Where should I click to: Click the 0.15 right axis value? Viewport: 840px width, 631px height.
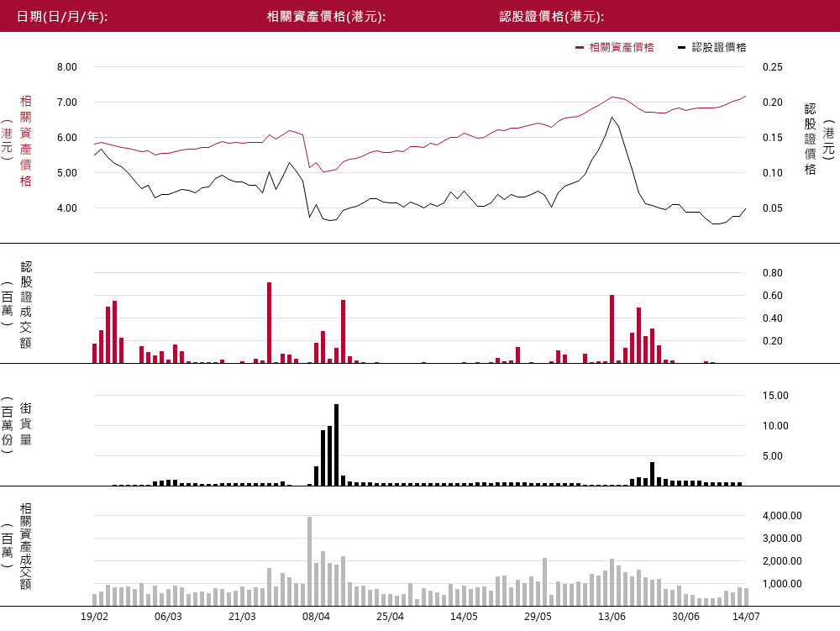click(x=773, y=138)
